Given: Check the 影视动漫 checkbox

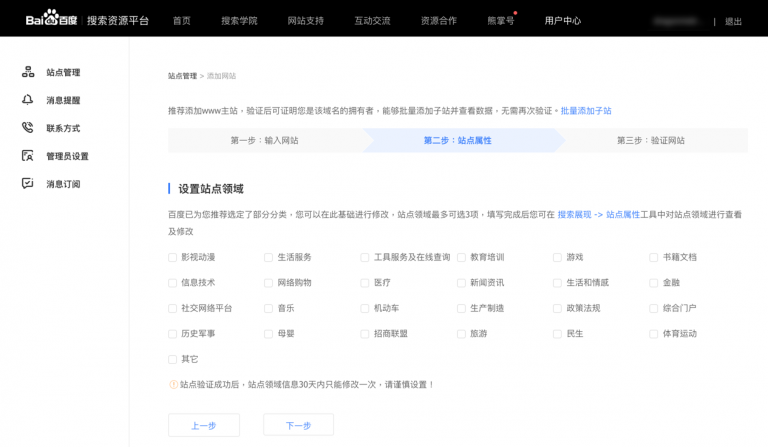Looking at the screenshot, I should tap(173, 257).
